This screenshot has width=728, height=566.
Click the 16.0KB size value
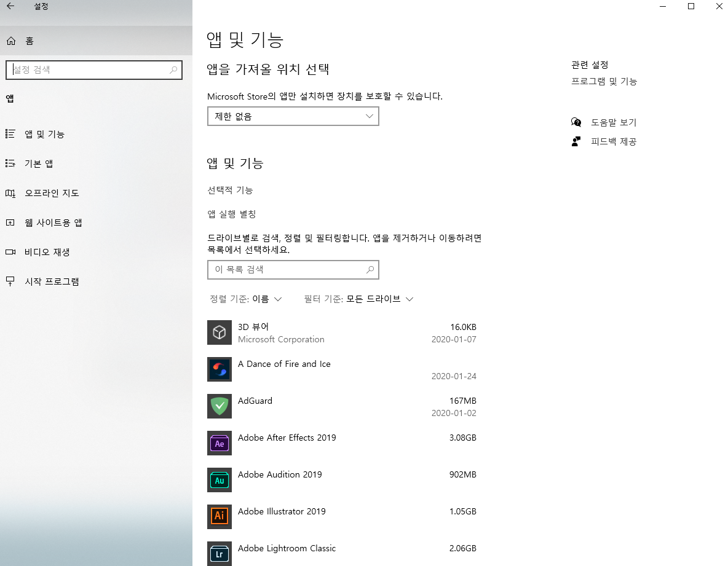click(x=463, y=327)
